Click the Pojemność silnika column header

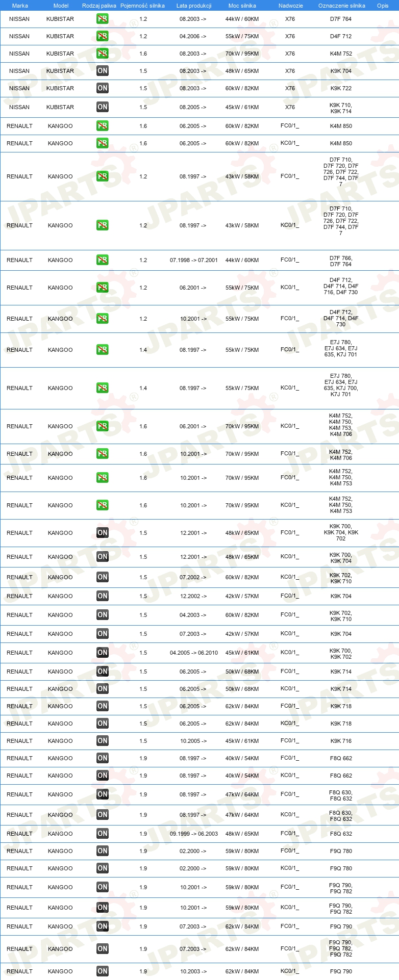pyautogui.click(x=143, y=6)
